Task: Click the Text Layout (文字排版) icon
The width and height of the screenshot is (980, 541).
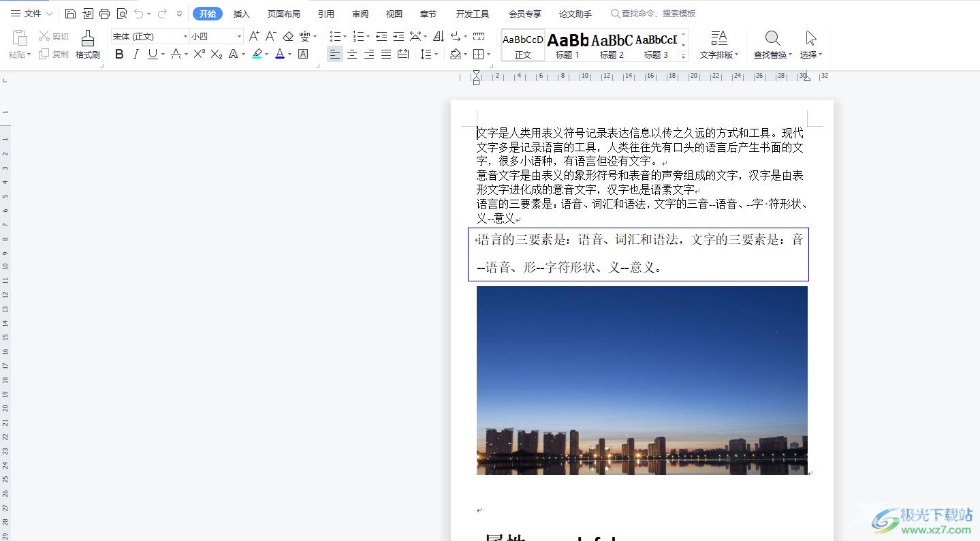Action: 719,38
